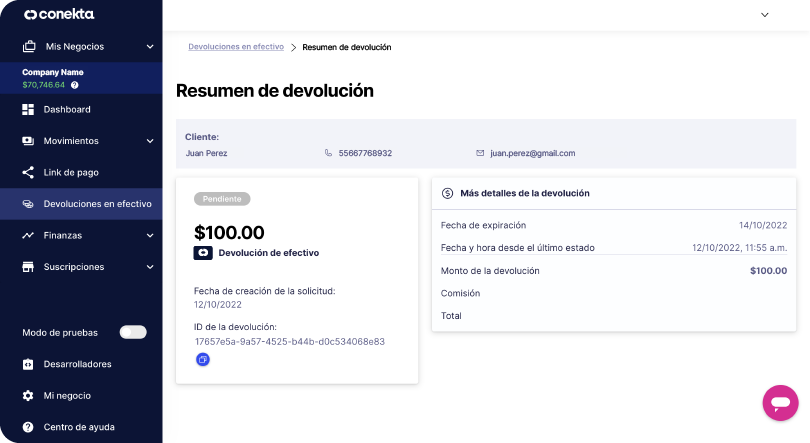
Task: Expand the Suscripciones chevron
Action: (150, 267)
